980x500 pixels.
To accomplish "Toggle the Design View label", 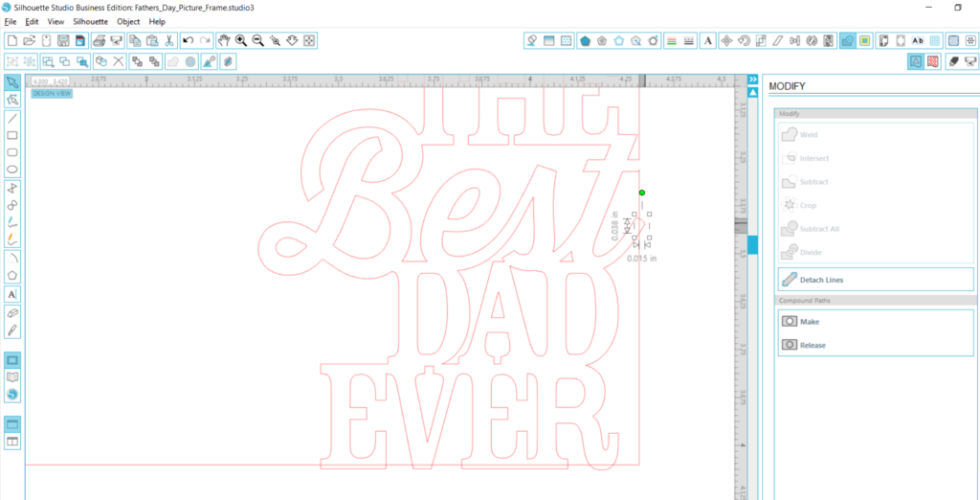I will click(52, 94).
